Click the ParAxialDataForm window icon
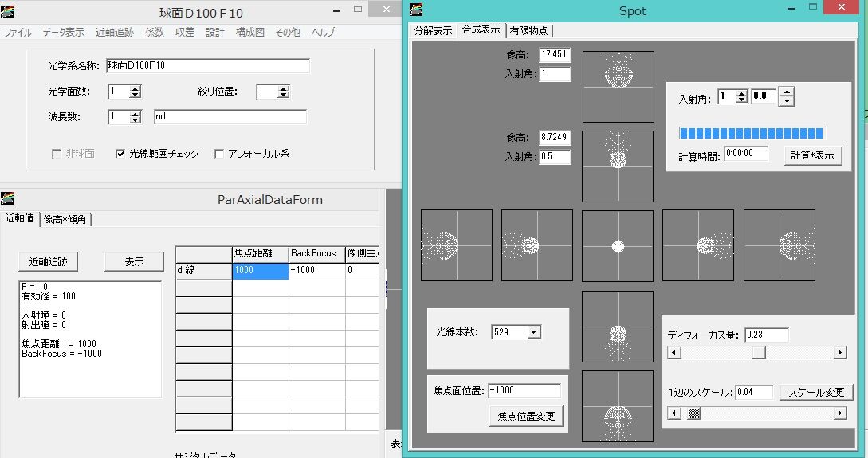The image size is (868, 458). [7, 198]
